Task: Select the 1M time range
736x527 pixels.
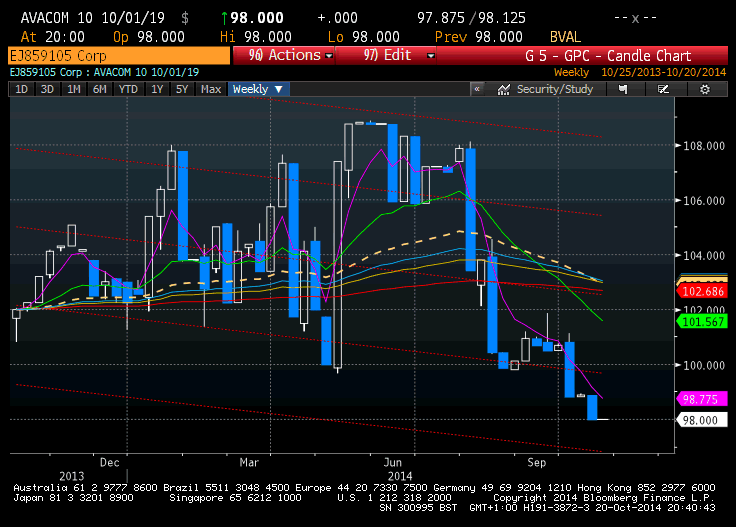Action: 74,89
